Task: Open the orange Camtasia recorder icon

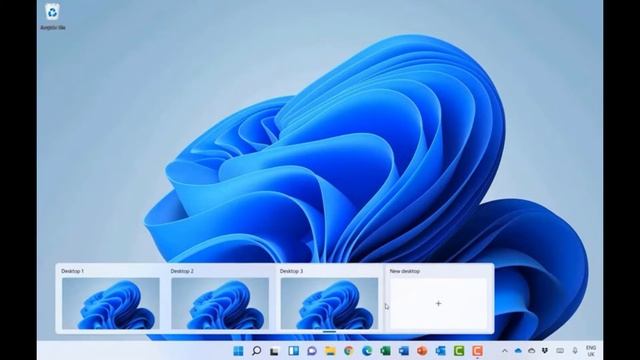Action: (477, 351)
